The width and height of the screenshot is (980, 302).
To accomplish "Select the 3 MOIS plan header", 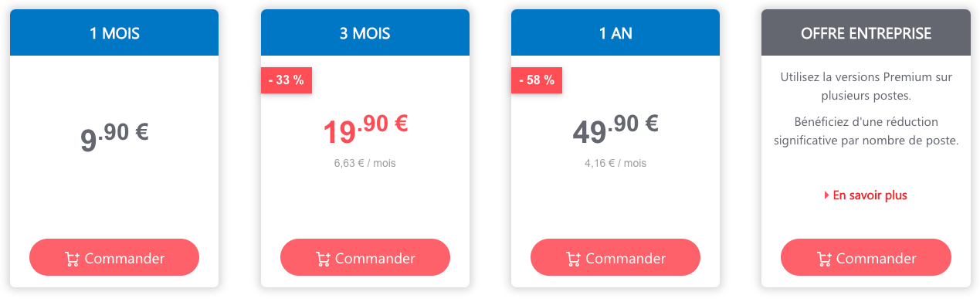I will click(x=365, y=32).
